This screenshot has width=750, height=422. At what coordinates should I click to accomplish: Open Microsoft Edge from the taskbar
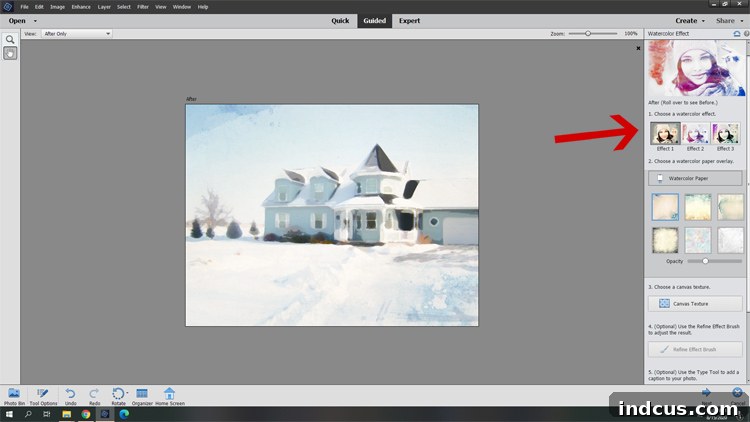click(x=124, y=414)
